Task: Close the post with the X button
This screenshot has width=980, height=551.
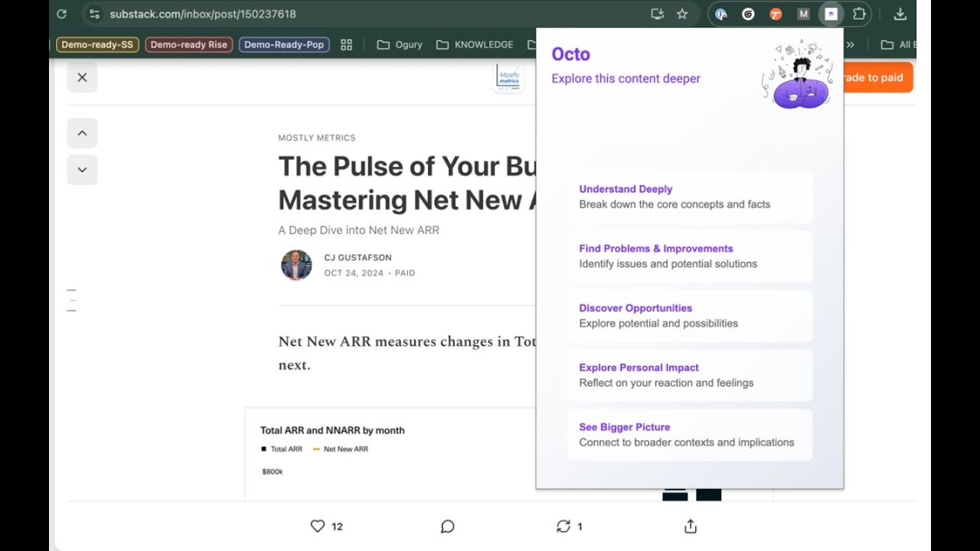Action: [x=82, y=77]
